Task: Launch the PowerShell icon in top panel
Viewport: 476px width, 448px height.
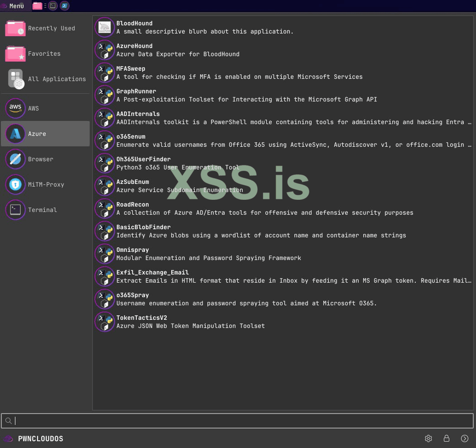Action: 64,6
